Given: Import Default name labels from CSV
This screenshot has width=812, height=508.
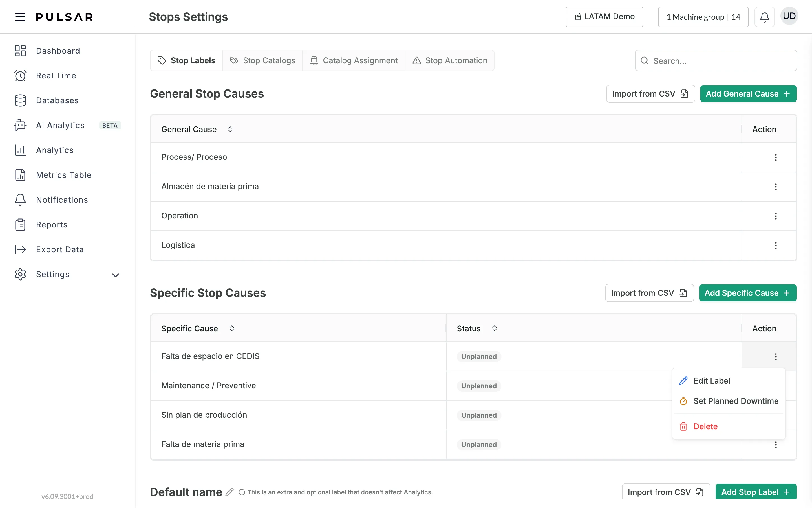Looking at the screenshot, I should tap(666, 492).
